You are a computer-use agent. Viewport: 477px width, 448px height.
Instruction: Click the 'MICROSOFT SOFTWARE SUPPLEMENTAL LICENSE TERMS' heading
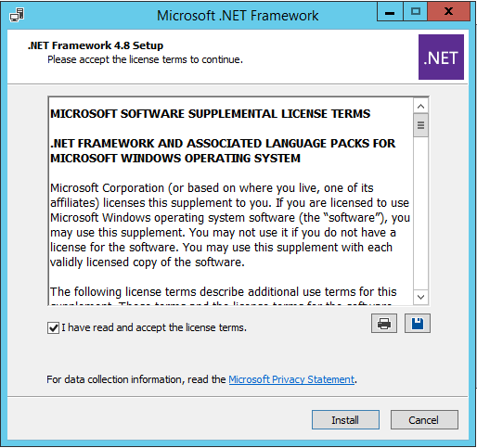211,114
